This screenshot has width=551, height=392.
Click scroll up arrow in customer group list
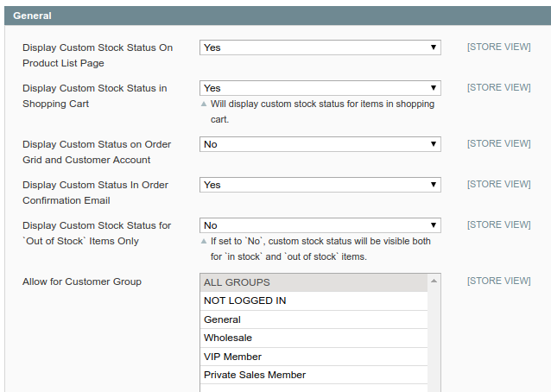point(434,281)
